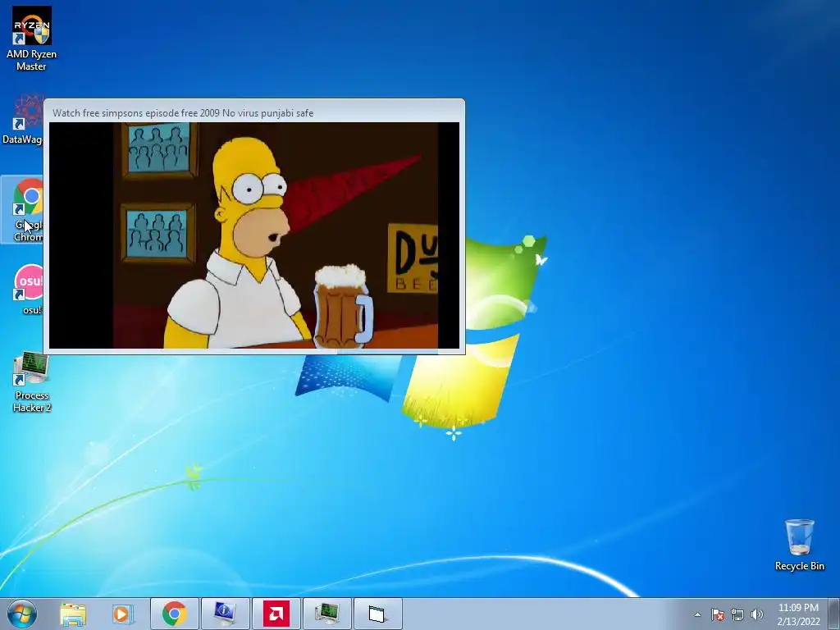Open the Action Center flag icon
This screenshot has width=840, height=630.
[718, 614]
